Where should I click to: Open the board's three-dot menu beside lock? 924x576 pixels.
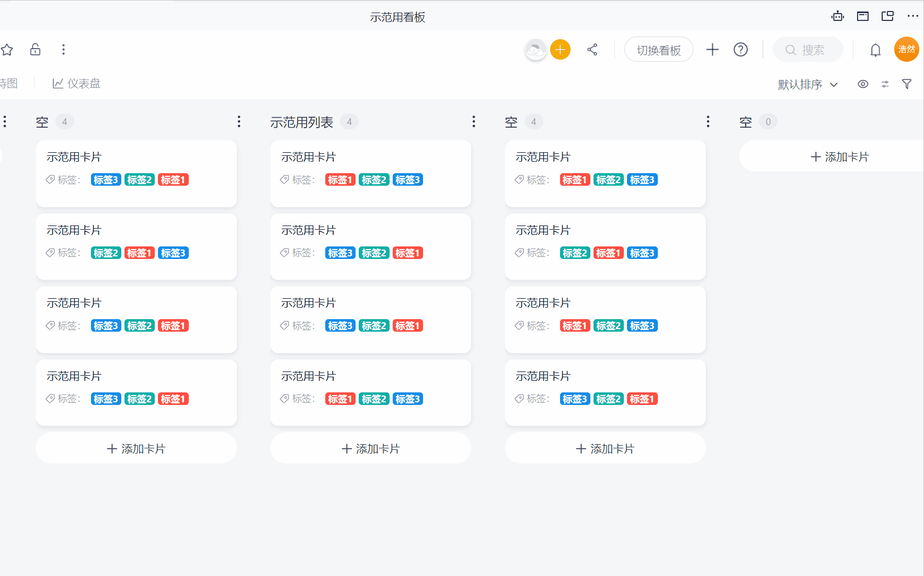(63, 50)
